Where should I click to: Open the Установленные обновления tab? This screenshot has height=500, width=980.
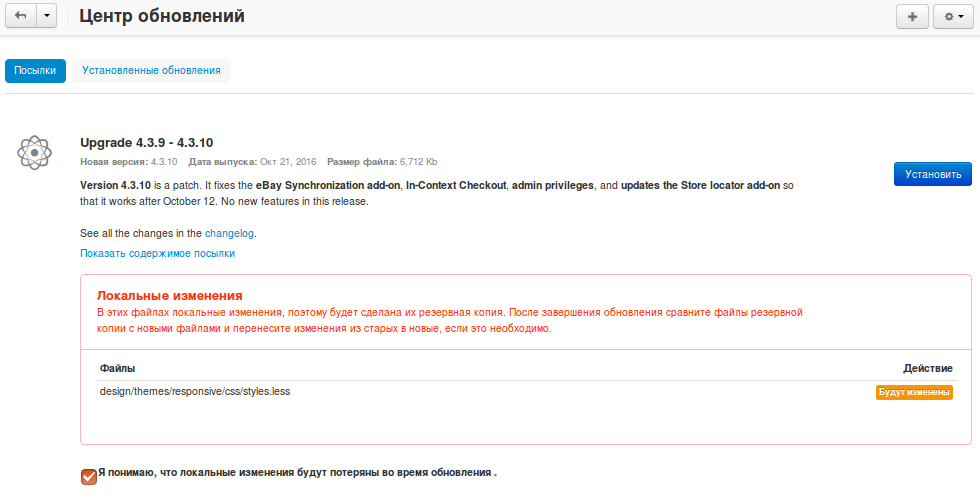coord(151,71)
